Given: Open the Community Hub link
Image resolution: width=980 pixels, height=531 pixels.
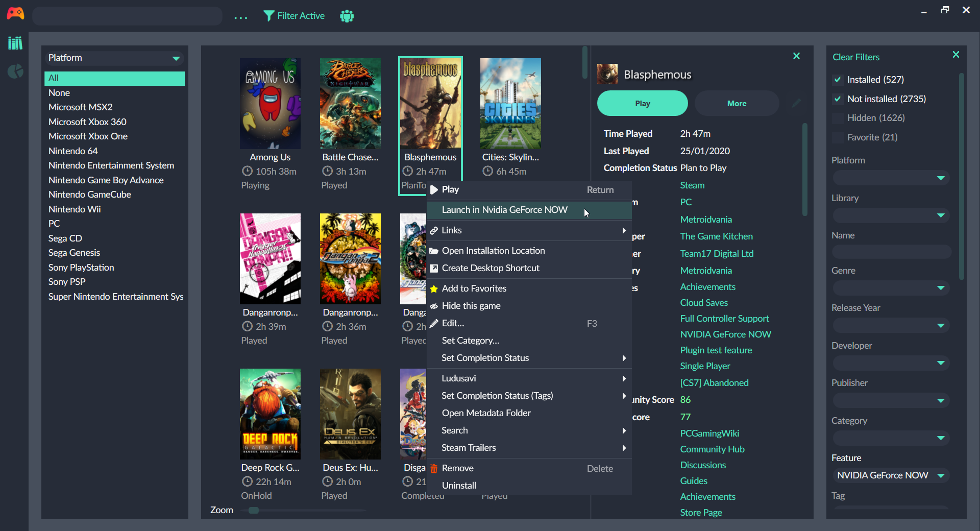Looking at the screenshot, I should tap(712, 449).
